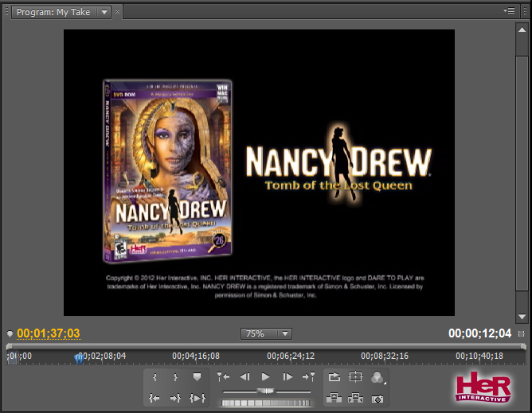532x413 pixels.
Task: Step back one frame
Action: click(244, 376)
